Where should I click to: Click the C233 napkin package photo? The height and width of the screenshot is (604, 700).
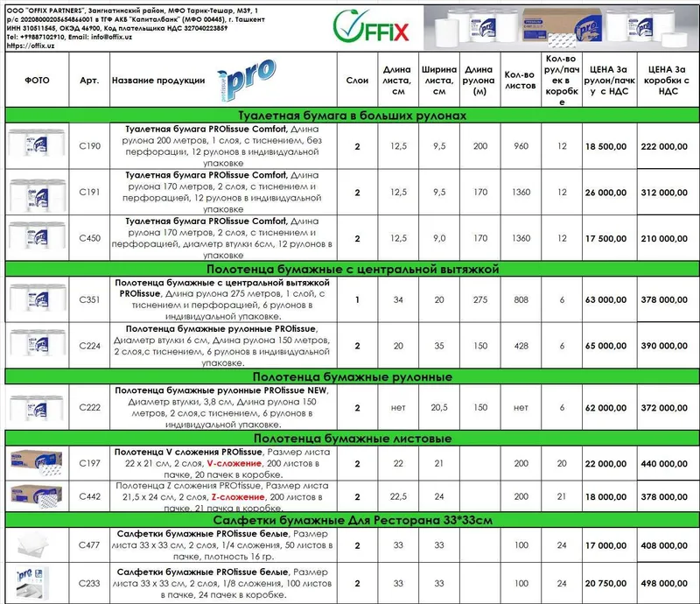click(32, 583)
